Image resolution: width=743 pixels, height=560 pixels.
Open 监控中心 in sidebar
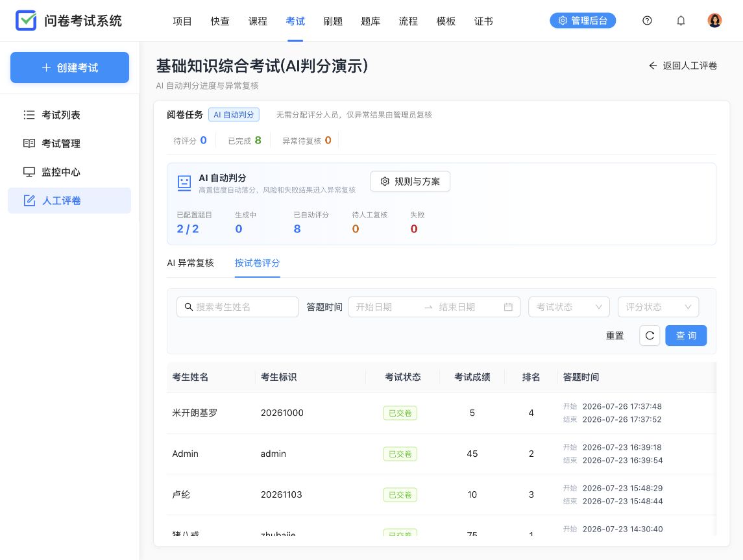click(x=69, y=172)
